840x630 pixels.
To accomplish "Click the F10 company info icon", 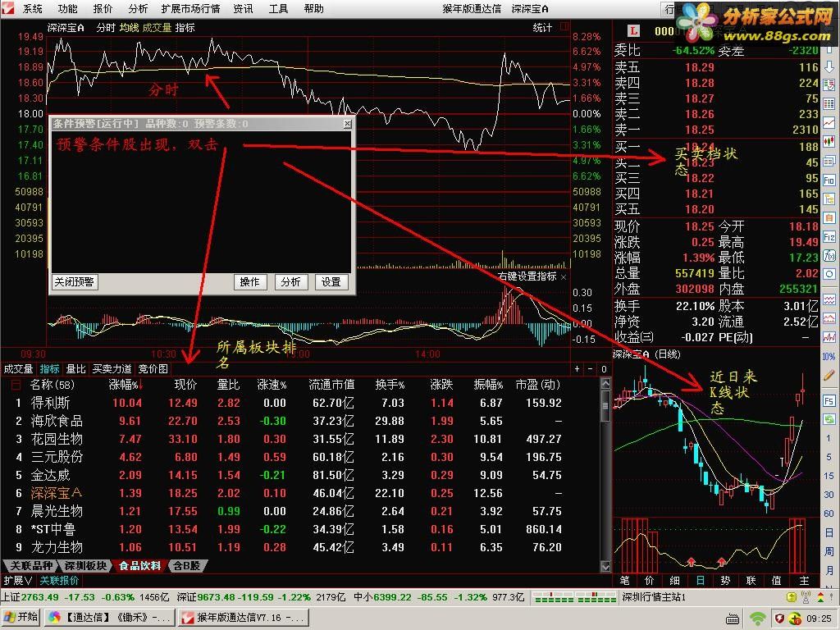I will pos(829,180).
